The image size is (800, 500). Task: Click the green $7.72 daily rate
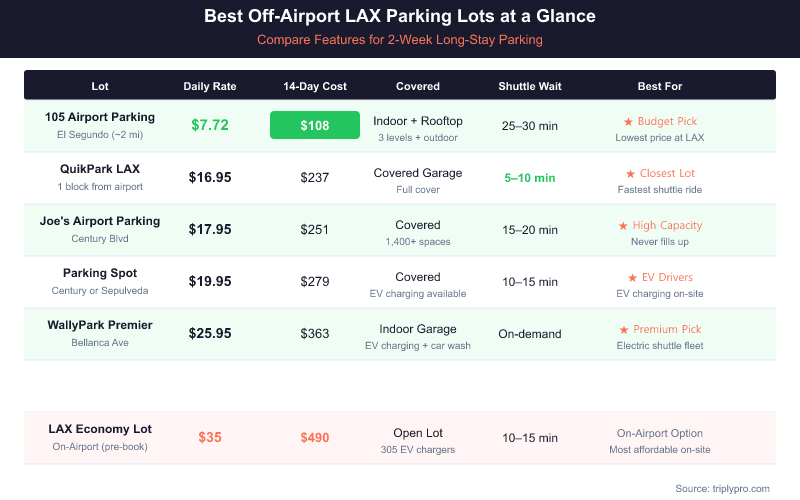pos(210,126)
